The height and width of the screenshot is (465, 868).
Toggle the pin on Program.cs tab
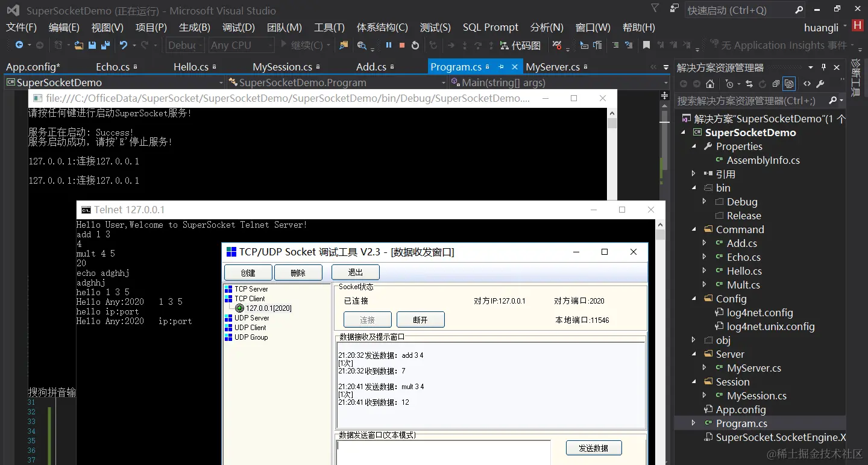tap(501, 67)
